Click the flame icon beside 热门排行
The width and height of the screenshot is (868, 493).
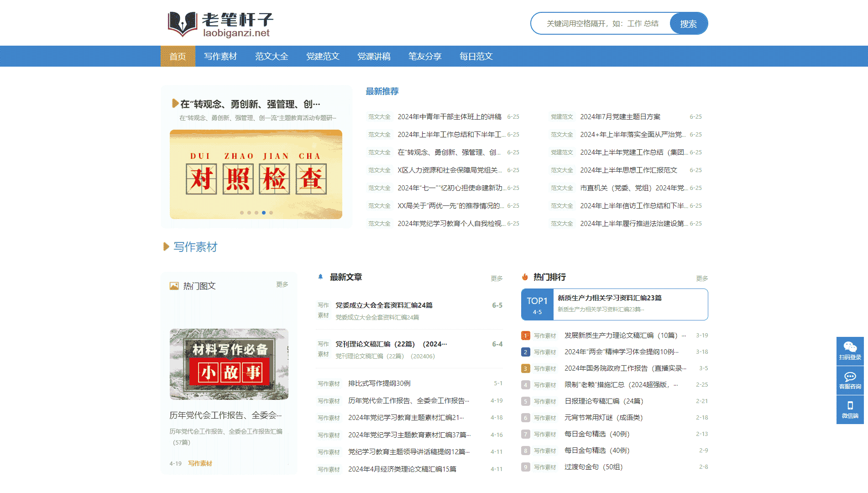[x=525, y=277]
